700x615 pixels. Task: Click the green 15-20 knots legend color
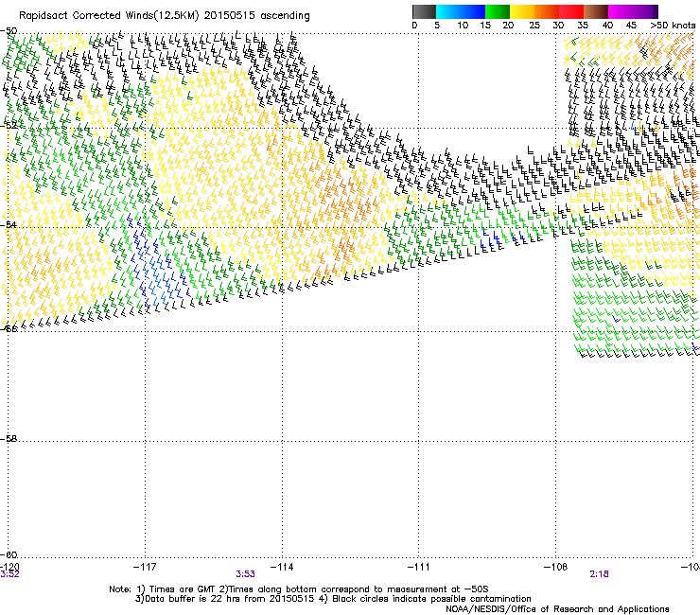[498, 11]
